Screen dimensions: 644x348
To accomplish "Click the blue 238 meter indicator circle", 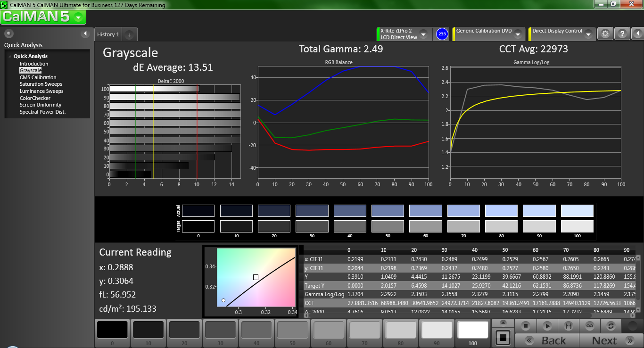I will point(442,34).
